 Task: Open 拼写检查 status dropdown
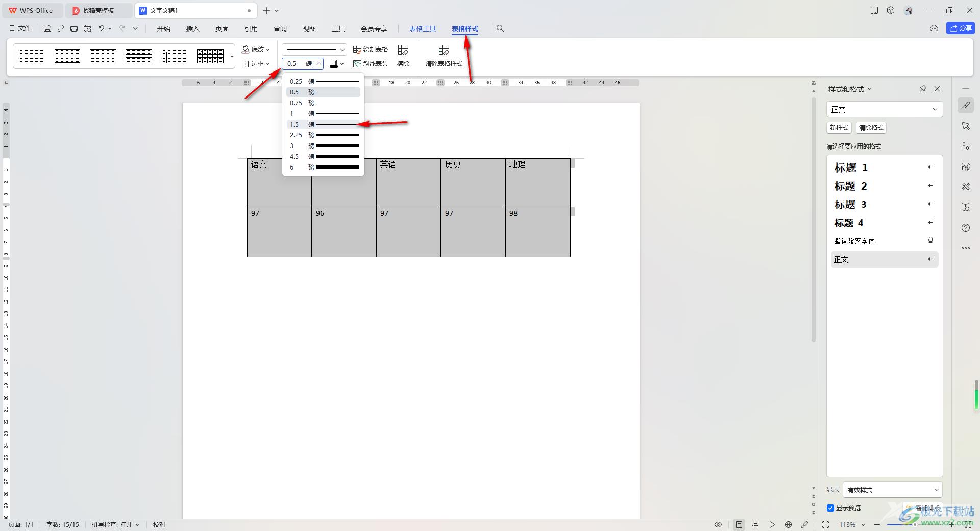tap(115, 524)
